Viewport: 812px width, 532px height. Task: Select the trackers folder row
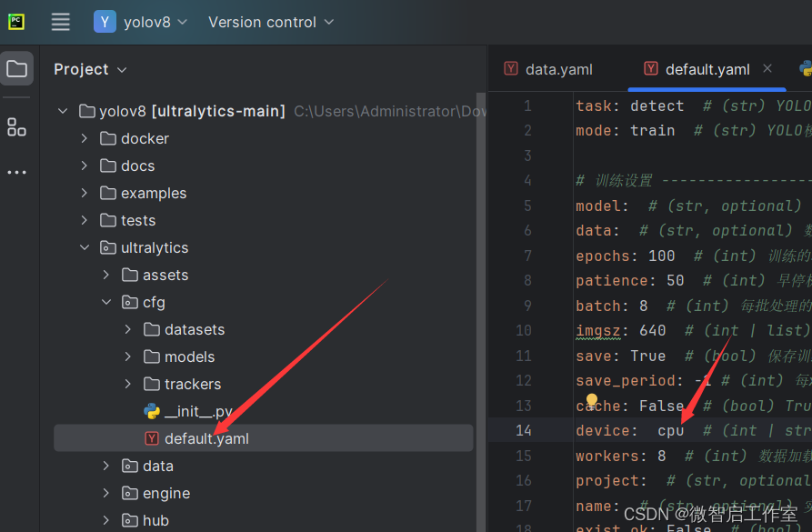coord(263,384)
